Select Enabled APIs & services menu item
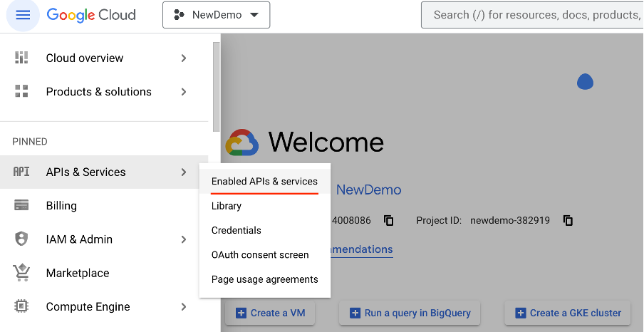This screenshot has width=644, height=332. pos(264,182)
